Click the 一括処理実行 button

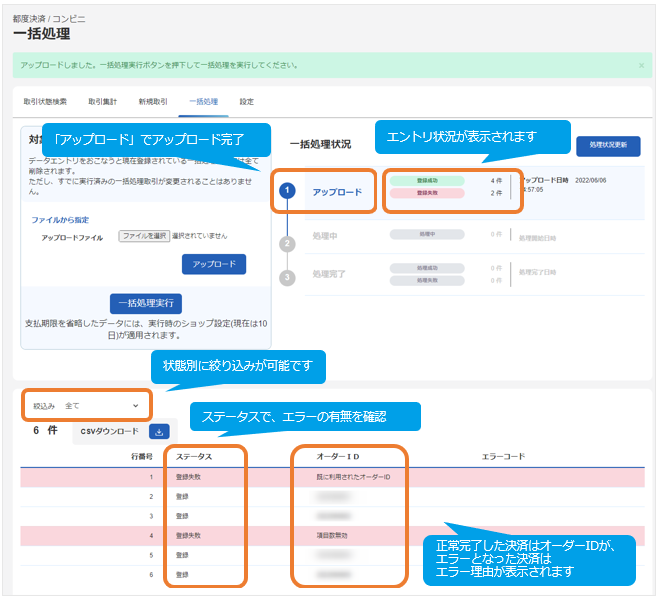(x=146, y=303)
